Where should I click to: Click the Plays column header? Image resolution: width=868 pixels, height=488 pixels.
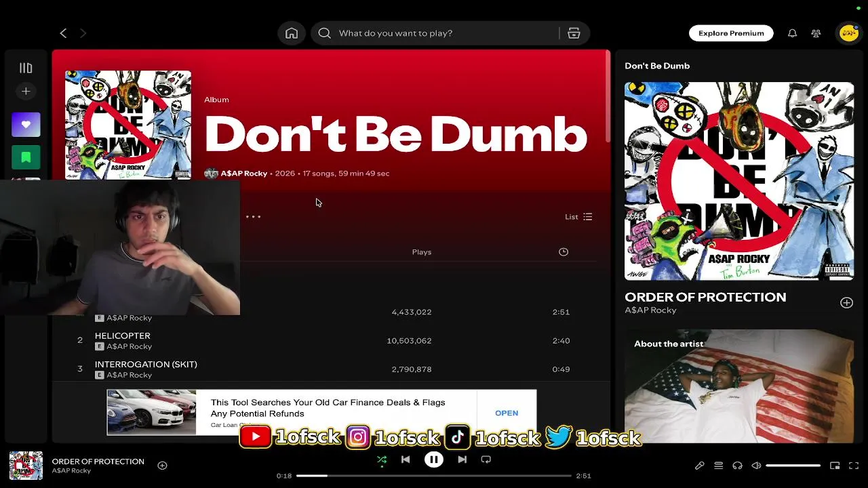click(421, 252)
